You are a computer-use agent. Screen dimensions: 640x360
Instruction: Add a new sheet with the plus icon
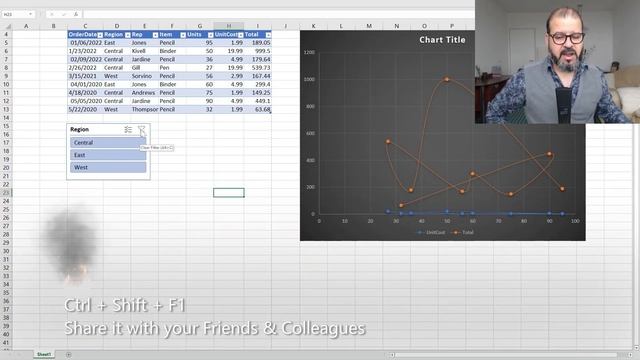69,355
